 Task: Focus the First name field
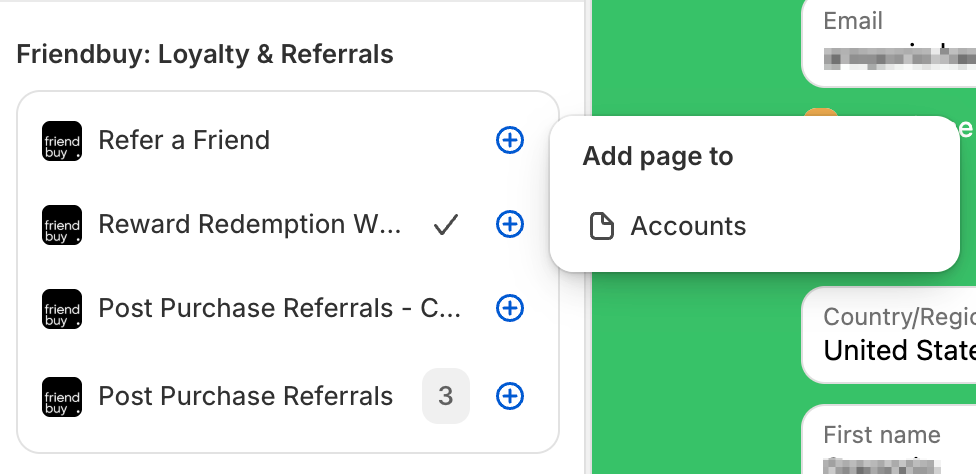pos(889,440)
